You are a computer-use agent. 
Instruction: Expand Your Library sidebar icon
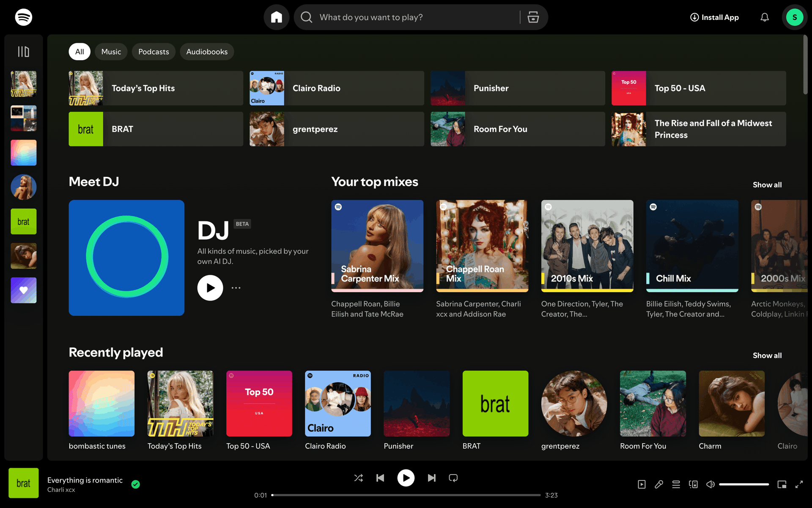tap(23, 52)
